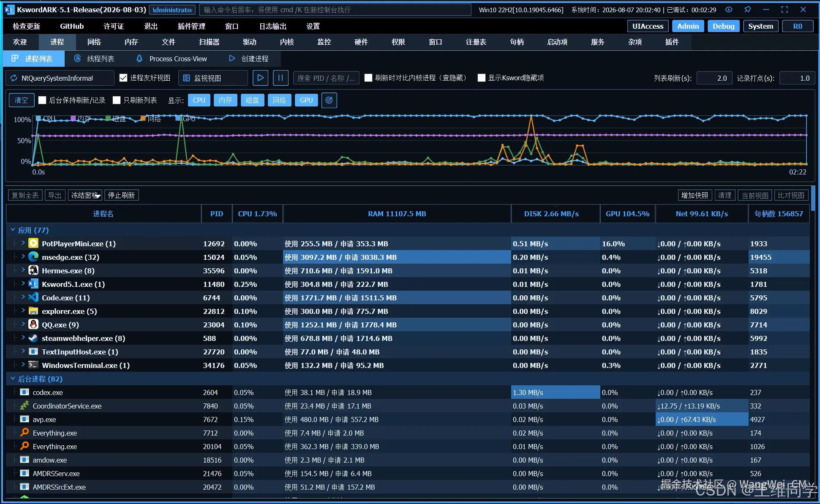Toggle CPU series in the chart

pyautogui.click(x=199, y=100)
